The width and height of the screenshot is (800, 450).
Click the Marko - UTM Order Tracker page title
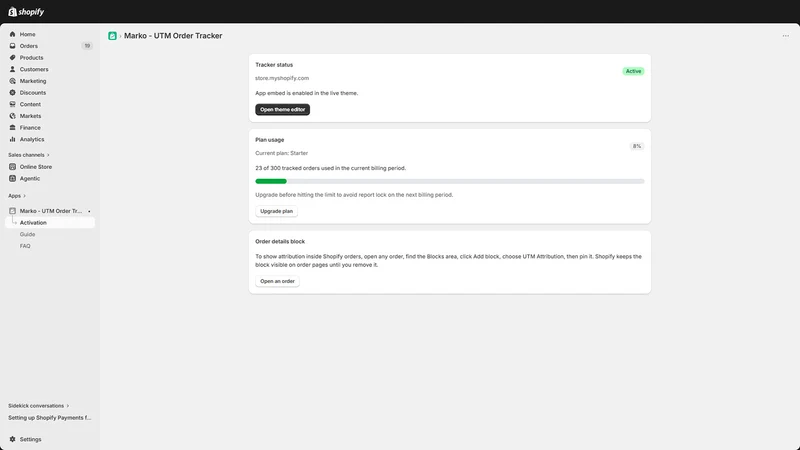[x=173, y=36]
